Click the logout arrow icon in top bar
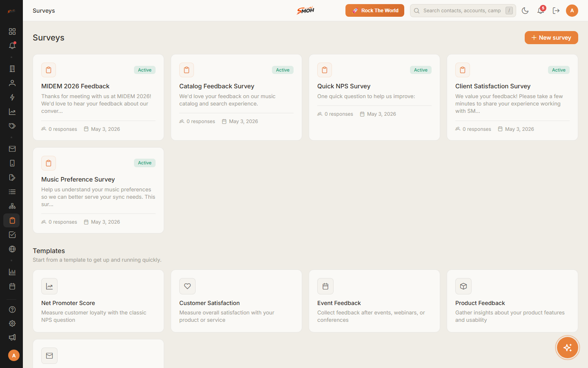Image resolution: width=588 pixels, height=368 pixels. coord(556,11)
